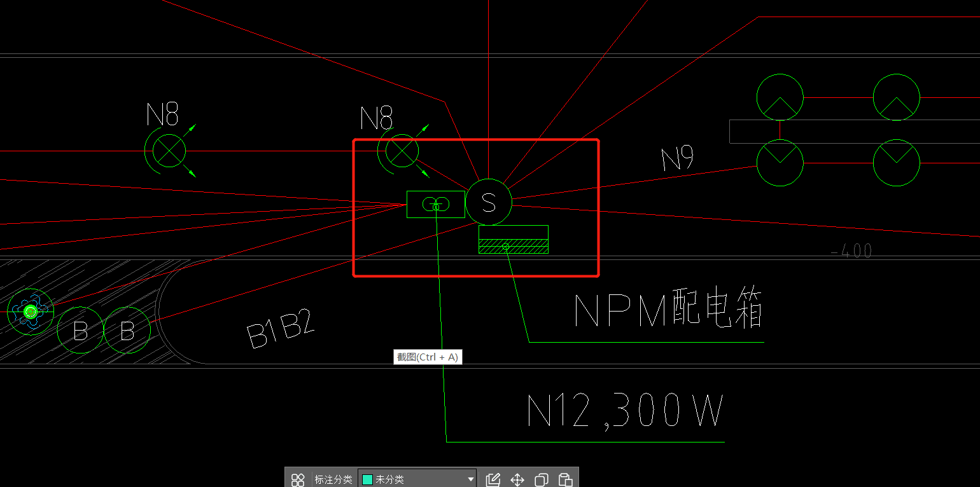980x487 pixels.
Task: Click the 截图(Ctrl + A) tooltip
Action: click(x=428, y=357)
